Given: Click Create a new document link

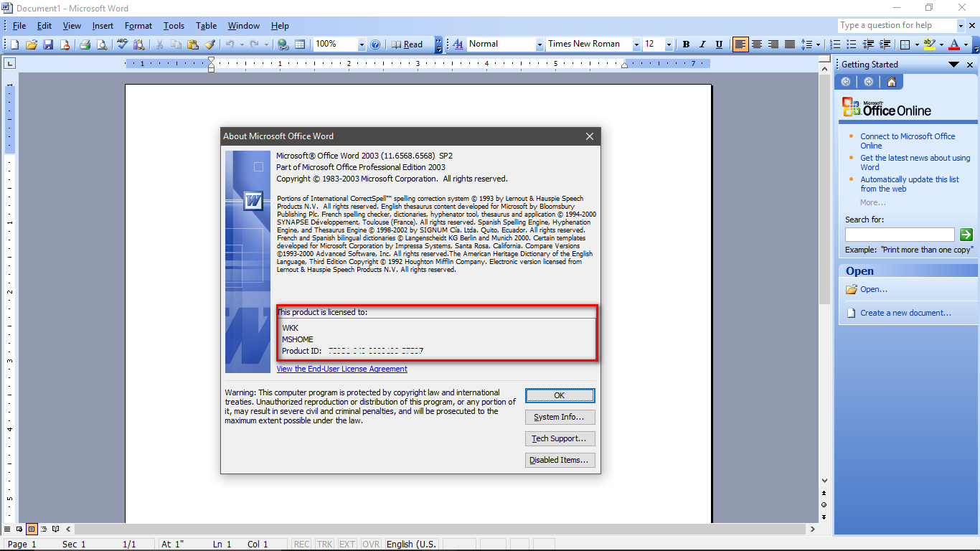Looking at the screenshot, I should [x=906, y=313].
